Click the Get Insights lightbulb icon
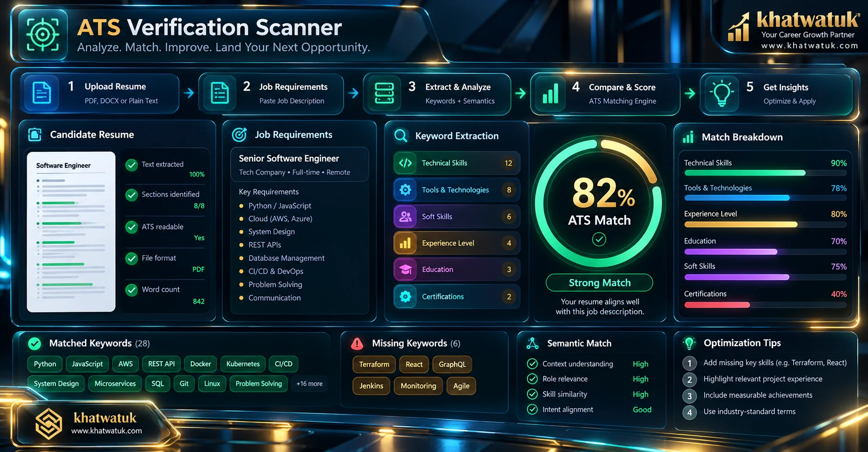Screen dimensions: 868x452 pos(722,93)
